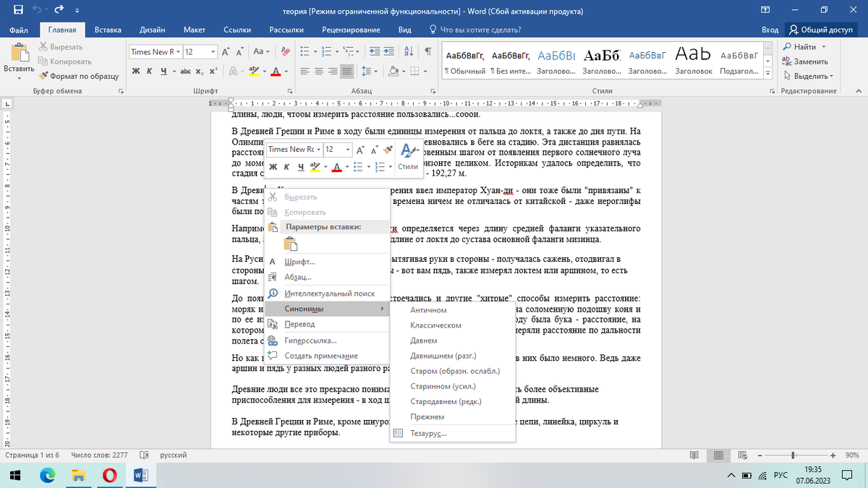Click Вход sign-in link
The image size is (868, 488).
(x=770, y=30)
